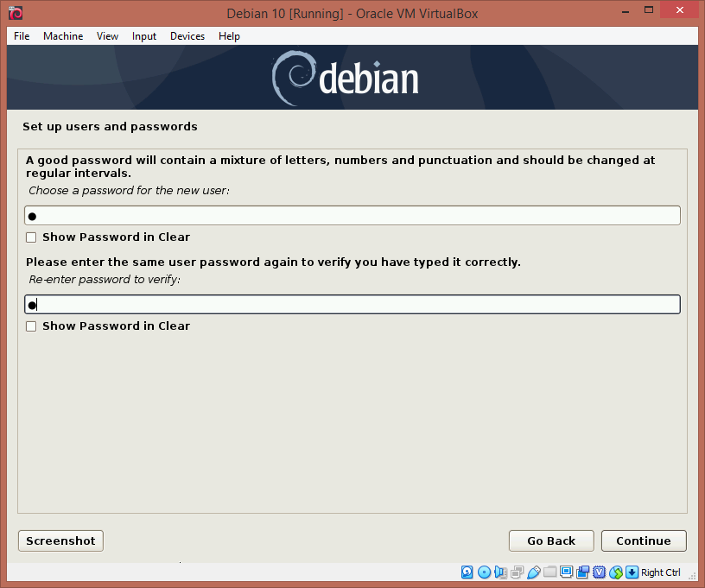Click the Right Ctrl host key label
The width and height of the screenshot is (705, 588).
pyautogui.click(x=660, y=572)
